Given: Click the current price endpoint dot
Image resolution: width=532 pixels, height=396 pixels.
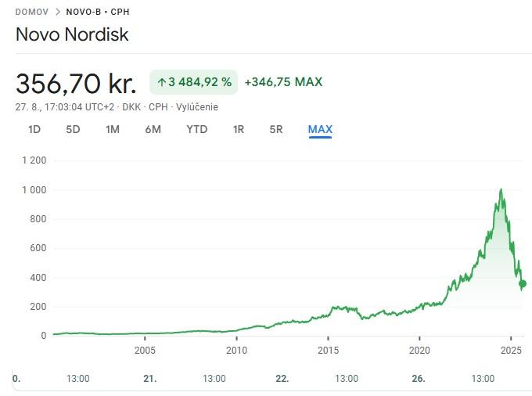Looking at the screenshot, I should pyautogui.click(x=523, y=284).
